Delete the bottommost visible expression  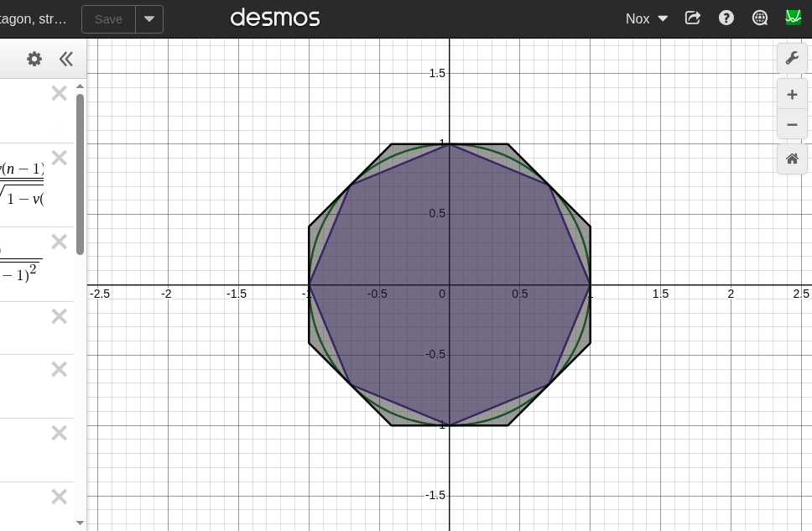coord(60,497)
